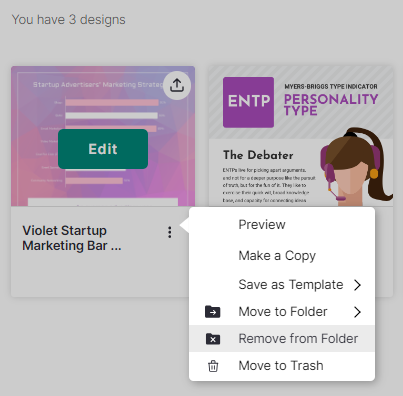Choose Move to Trash option
The height and width of the screenshot is (396, 403).
point(282,366)
